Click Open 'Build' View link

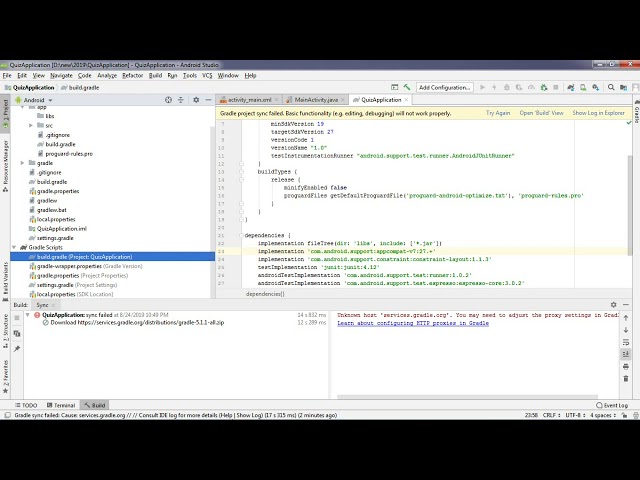[x=541, y=113]
